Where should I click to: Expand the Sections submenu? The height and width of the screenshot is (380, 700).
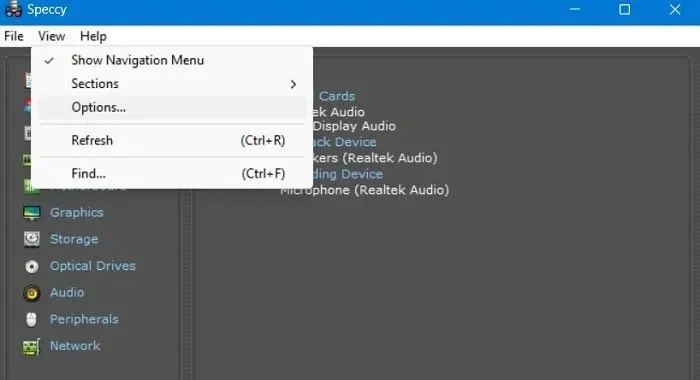(x=172, y=84)
